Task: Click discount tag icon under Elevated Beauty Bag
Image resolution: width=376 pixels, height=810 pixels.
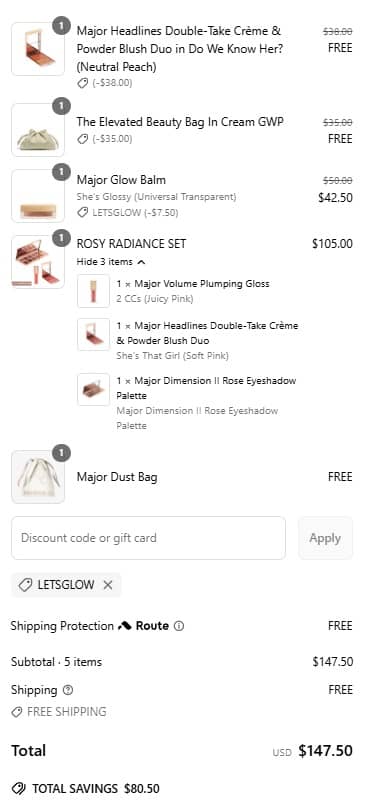Action: (x=82, y=139)
